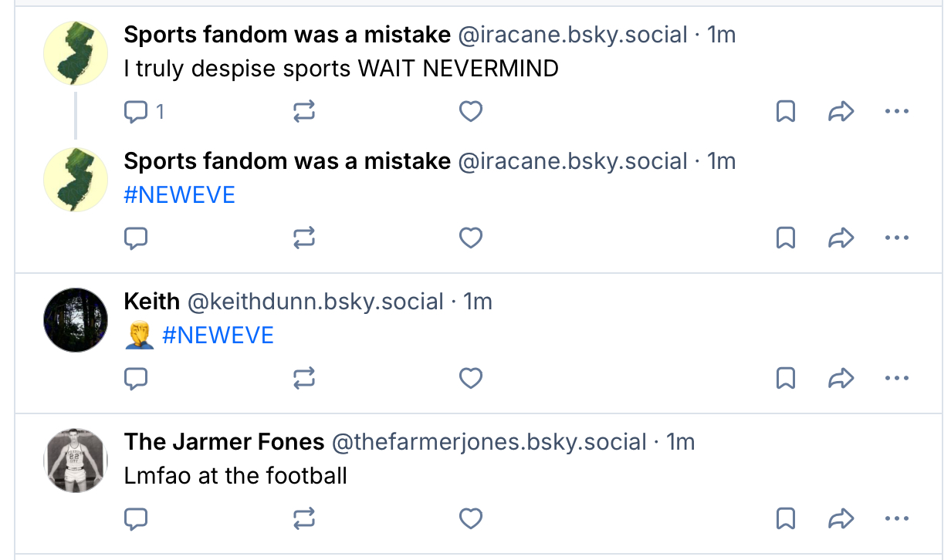
Task: Reply to 'Lmfao at the football' post
Action: [137, 519]
